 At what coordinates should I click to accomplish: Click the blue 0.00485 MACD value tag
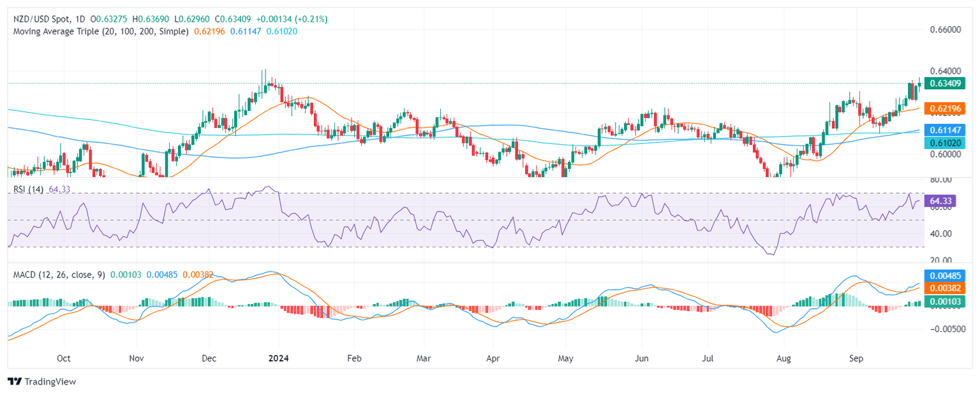pos(946,276)
